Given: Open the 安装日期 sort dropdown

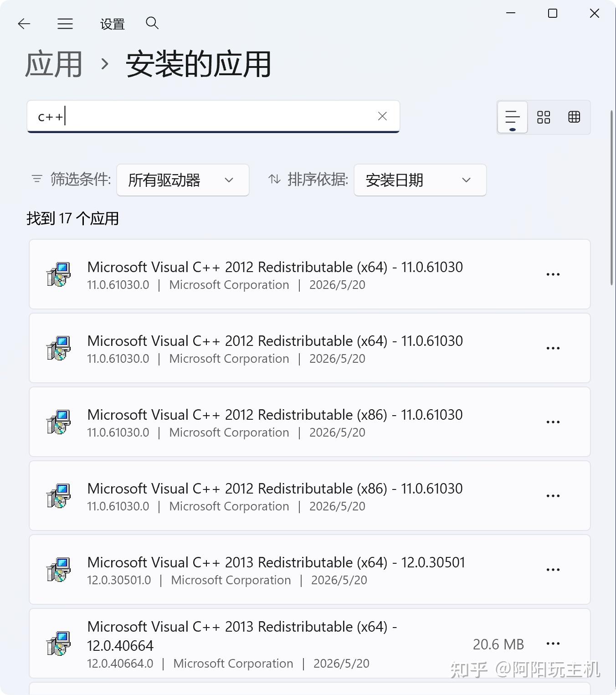Looking at the screenshot, I should (x=420, y=180).
